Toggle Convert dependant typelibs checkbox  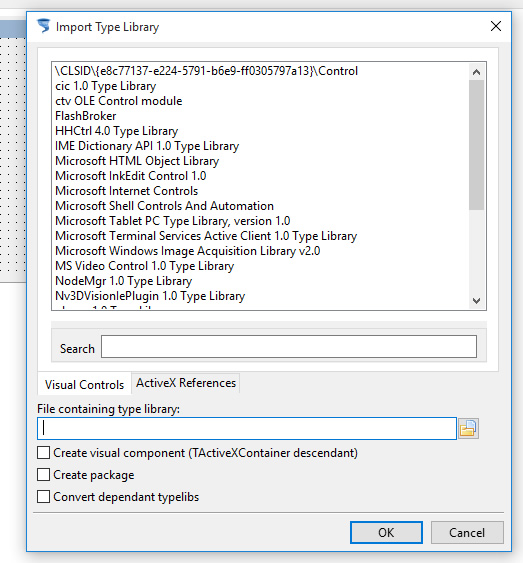click(x=43, y=497)
